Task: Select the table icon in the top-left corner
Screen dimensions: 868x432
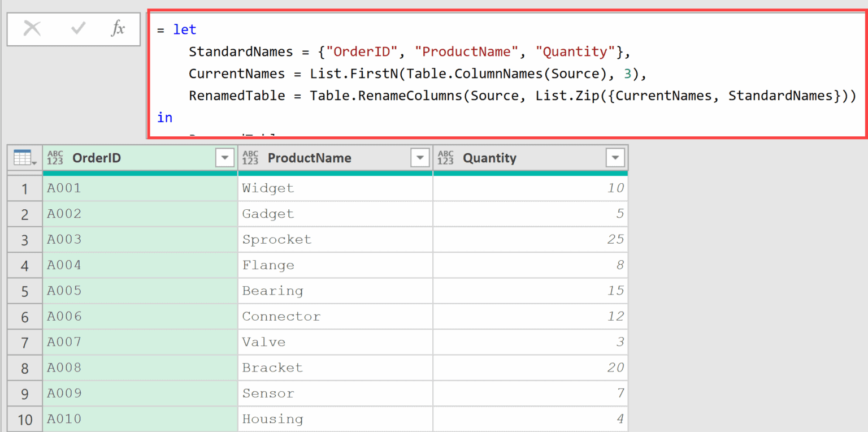Action: (x=21, y=158)
